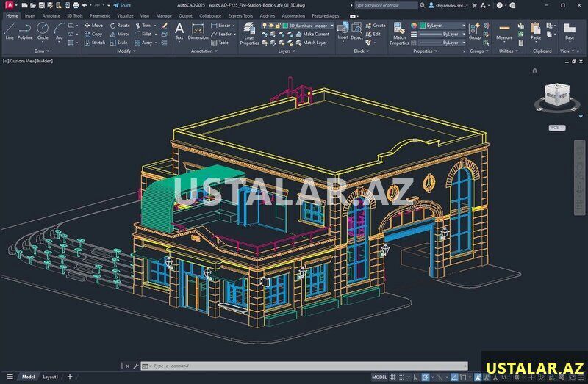Click Edit block button

(x=373, y=34)
